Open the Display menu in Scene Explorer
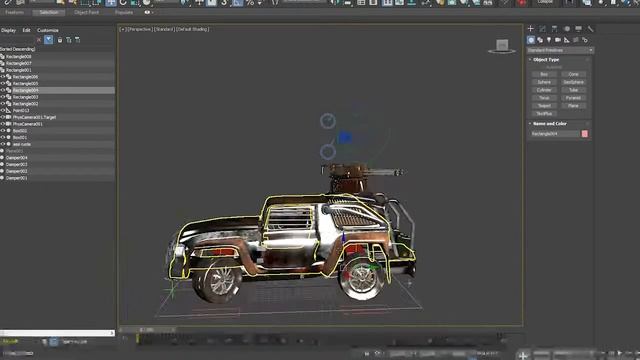 click(x=8, y=30)
